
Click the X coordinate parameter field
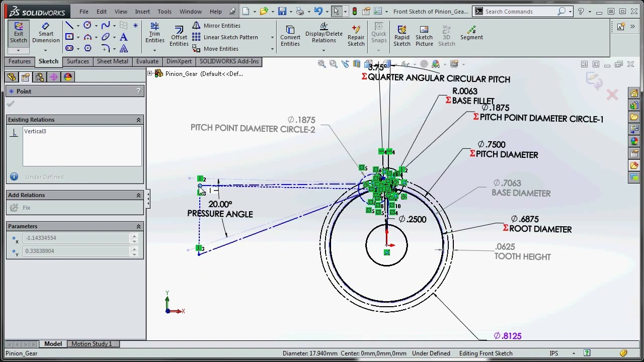(76, 238)
